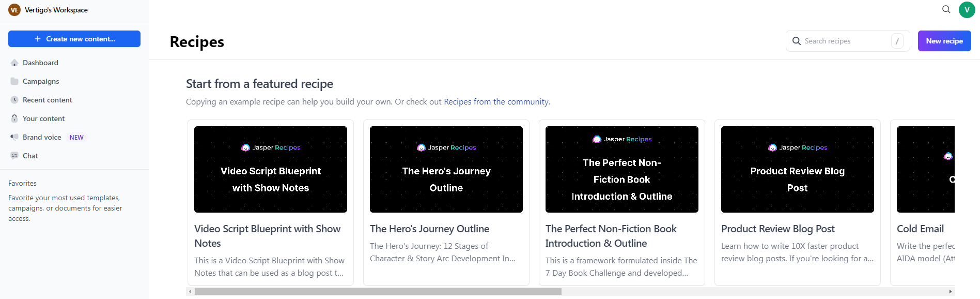Open the profile circle in top-right corner

(x=967, y=9)
